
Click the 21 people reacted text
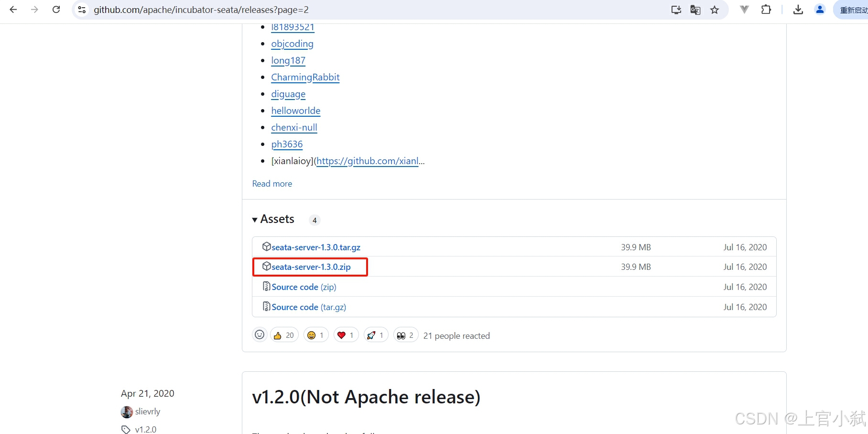point(456,336)
